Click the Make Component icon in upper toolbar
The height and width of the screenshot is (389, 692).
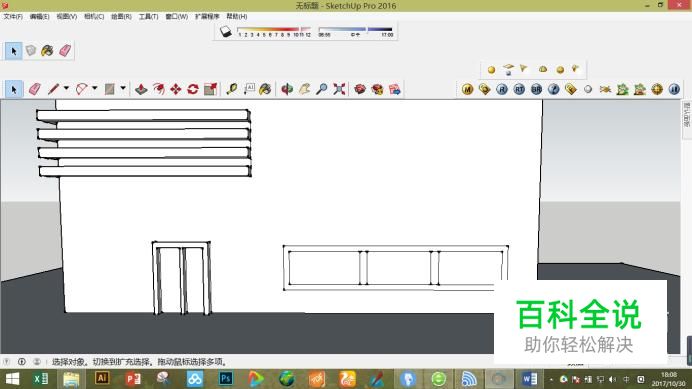30,51
